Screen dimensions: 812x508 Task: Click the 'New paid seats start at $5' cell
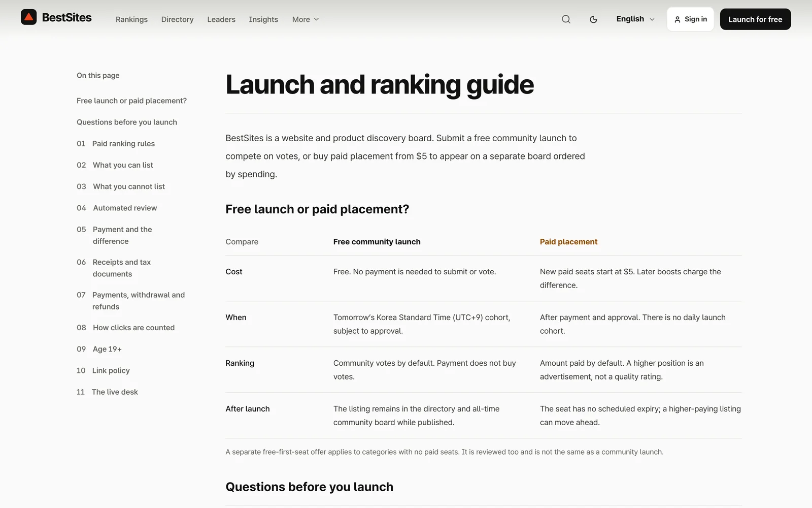point(630,278)
